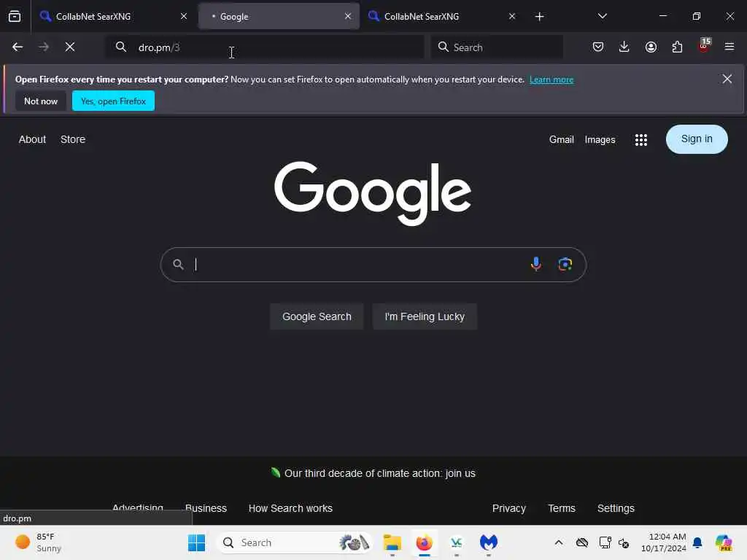Open the Gmail link
The width and height of the screenshot is (747, 560).
(x=561, y=139)
